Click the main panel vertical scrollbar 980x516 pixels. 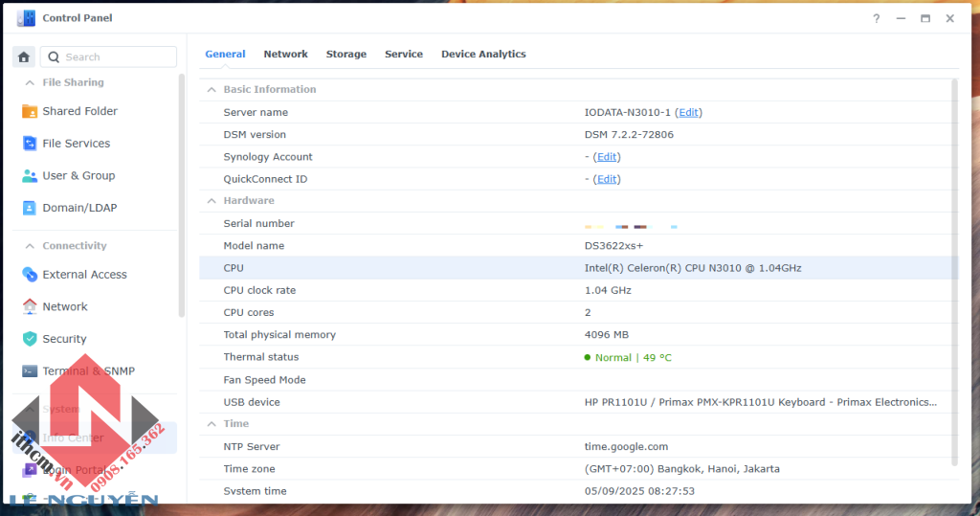[954, 272]
